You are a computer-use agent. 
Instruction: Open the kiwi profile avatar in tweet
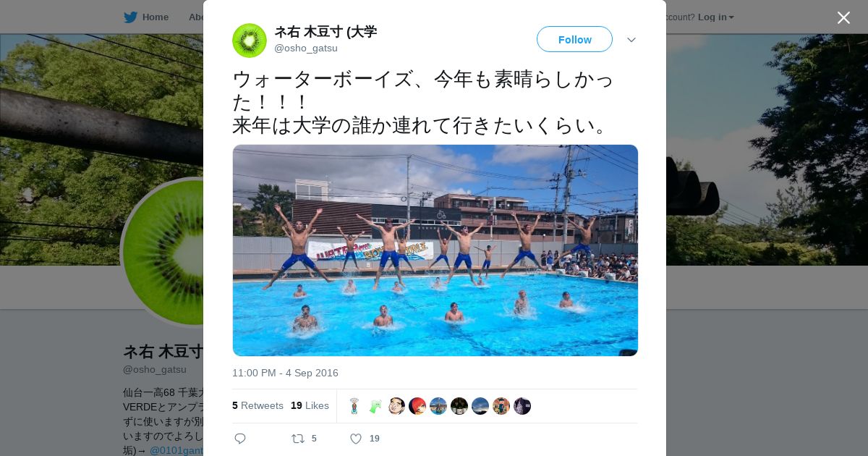coord(250,41)
